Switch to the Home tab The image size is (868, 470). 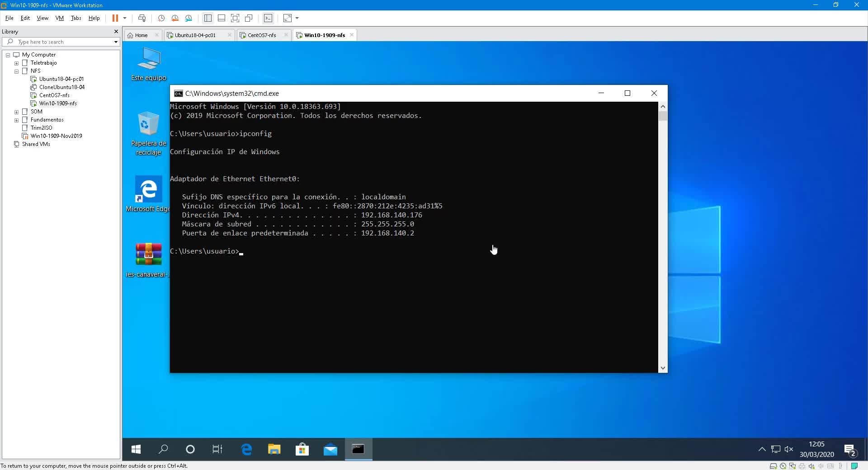click(142, 35)
